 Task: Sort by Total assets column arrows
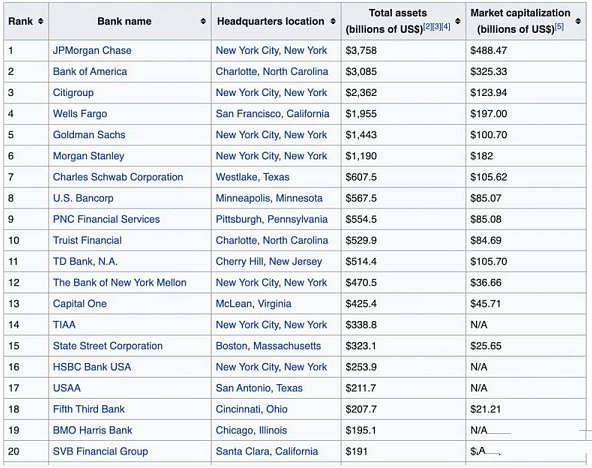458,21
